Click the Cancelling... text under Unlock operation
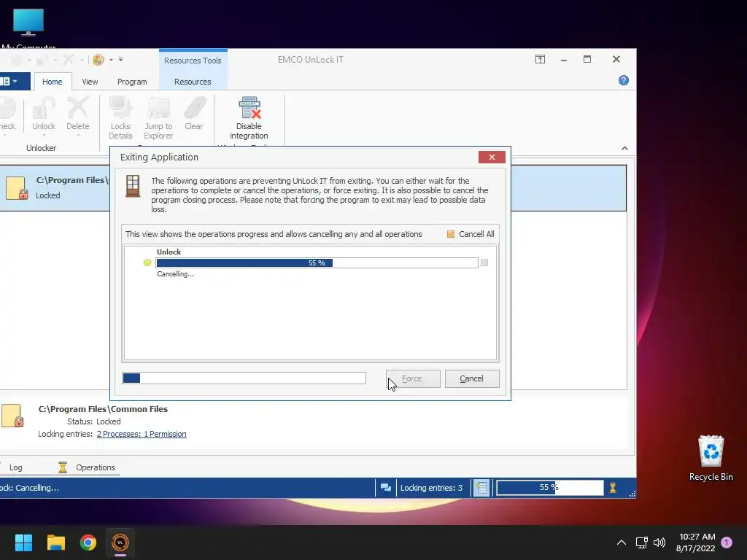The width and height of the screenshot is (747, 560). (175, 274)
